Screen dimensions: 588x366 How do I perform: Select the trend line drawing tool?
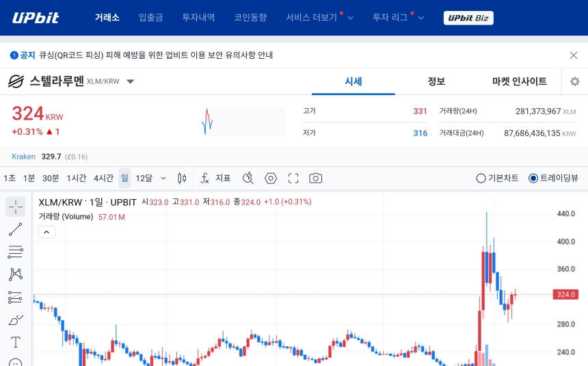point(15,229)
